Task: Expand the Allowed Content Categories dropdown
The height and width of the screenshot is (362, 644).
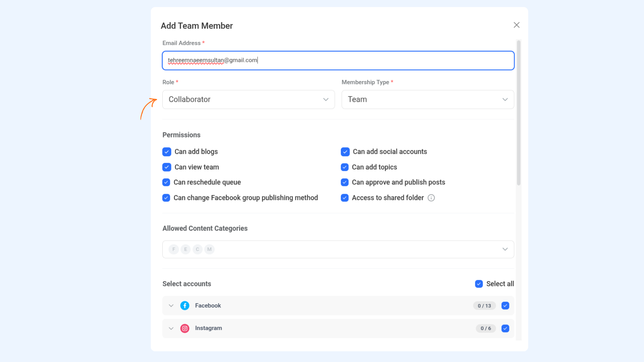Action: click(x=505, y=249)
